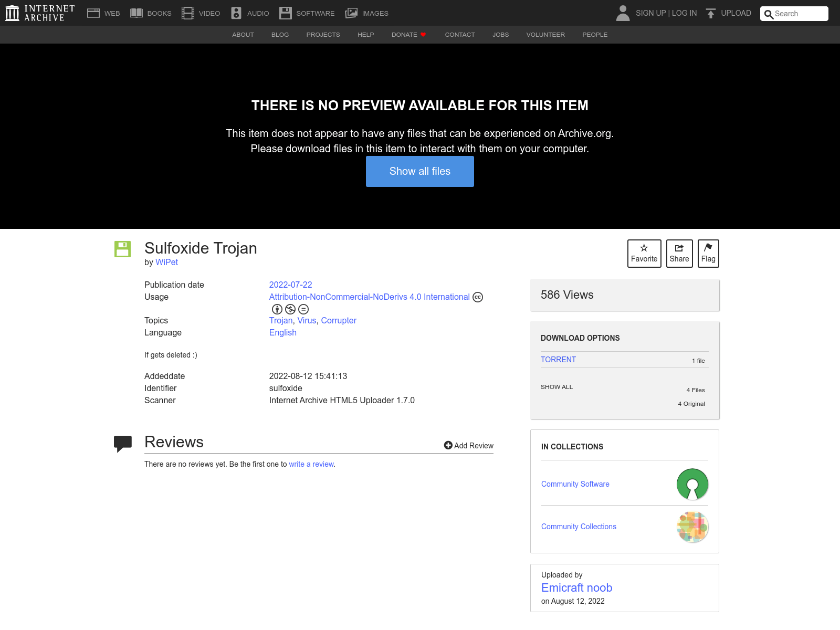Click the Upload arrow icon
The image size is (840, 630).
point(710,13)
